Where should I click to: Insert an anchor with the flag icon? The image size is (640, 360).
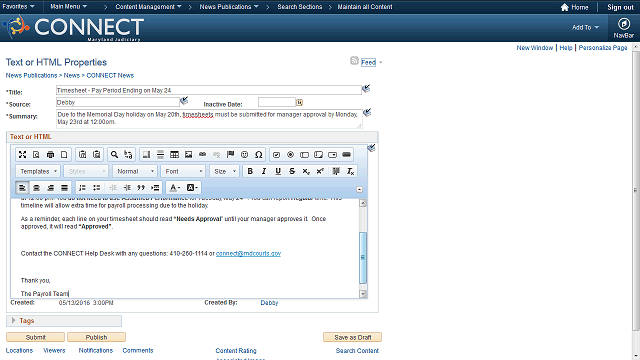pos(231,155)
